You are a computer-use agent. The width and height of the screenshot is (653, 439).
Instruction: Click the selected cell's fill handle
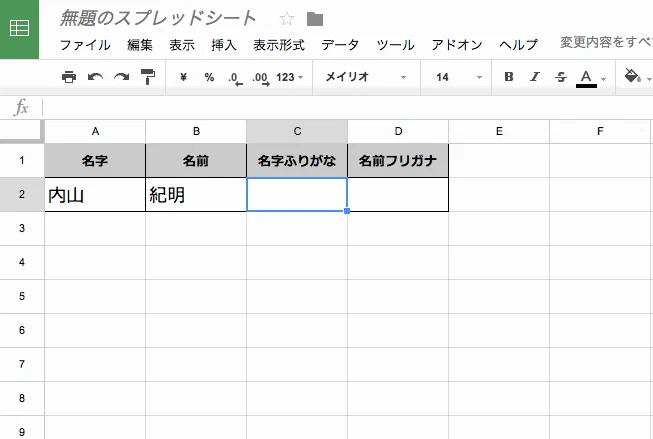(347, 211)
